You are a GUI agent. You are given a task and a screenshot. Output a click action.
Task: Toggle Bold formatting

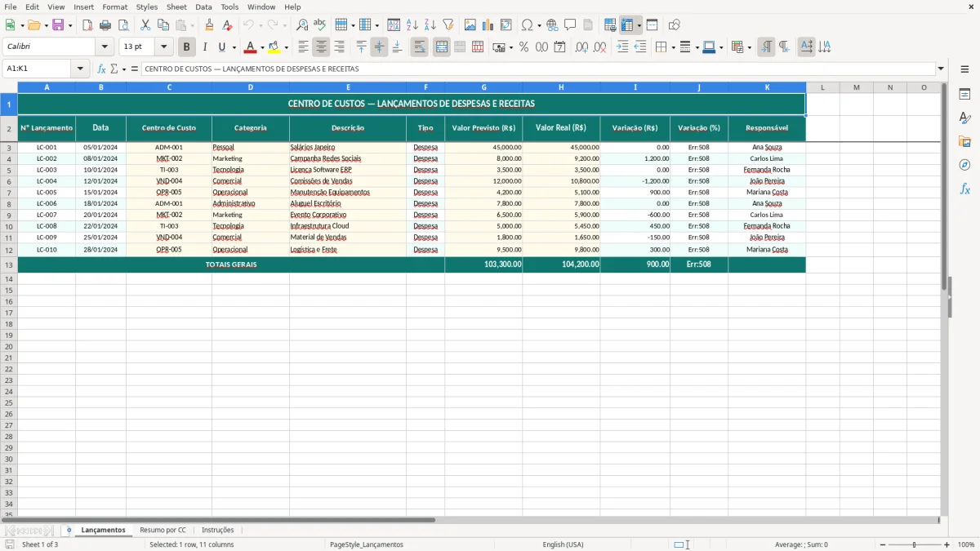(x=187, y=47)
